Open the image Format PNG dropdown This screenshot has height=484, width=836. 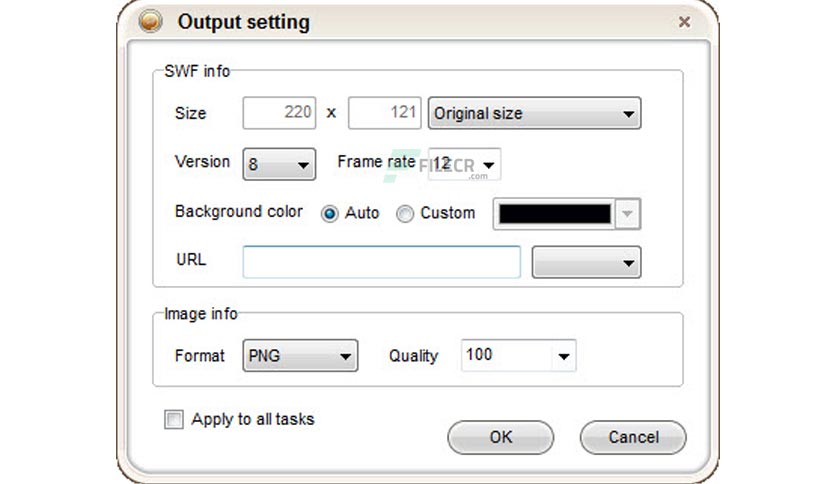300,356
